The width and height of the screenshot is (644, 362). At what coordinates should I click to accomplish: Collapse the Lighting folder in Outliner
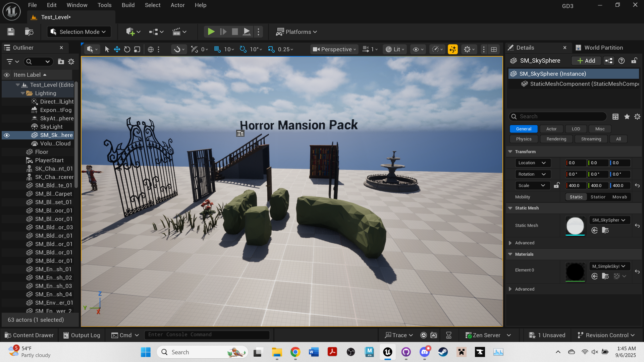(x=23, y=93)
